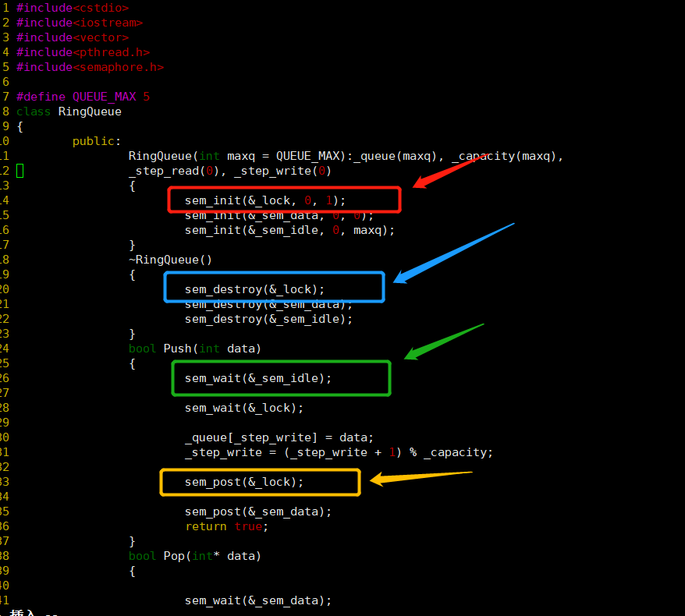Click the '#include<iostream>' line

[80, 23]
